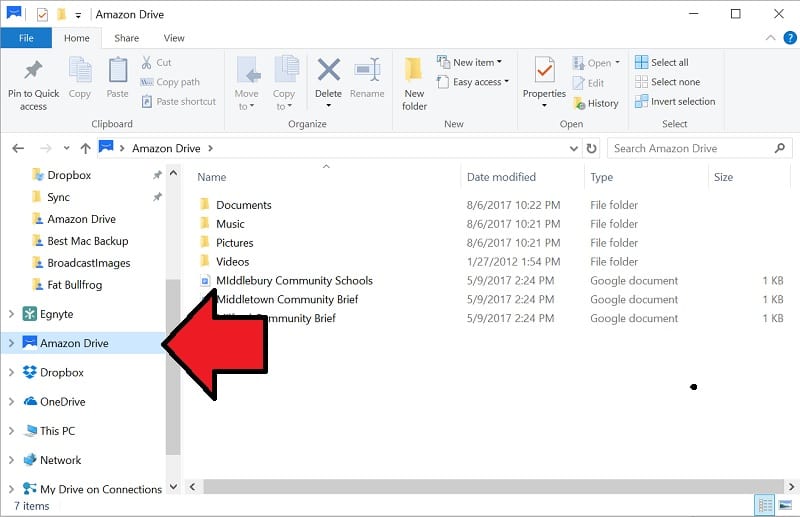
Task: Switch to Details view icon
Action: pyautogui.click(x=765, y=505)
